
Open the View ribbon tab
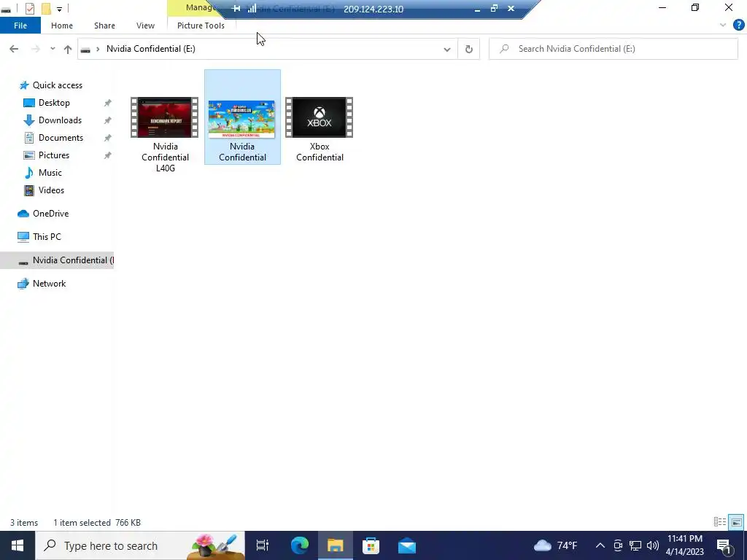tap(145, 26)
